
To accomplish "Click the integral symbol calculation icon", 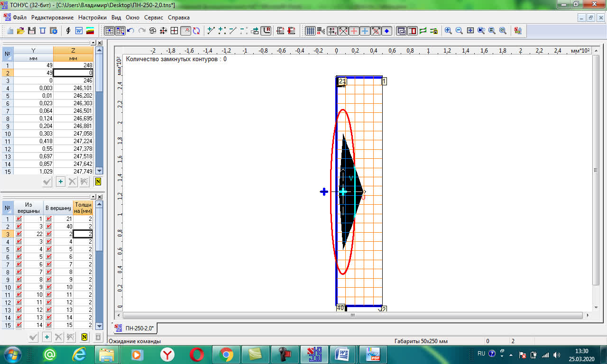I will (x=68, y=31).
